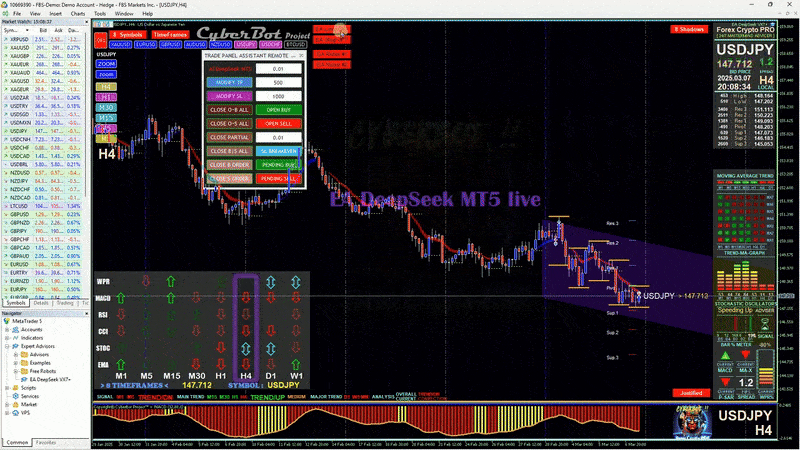Image resolution: width=800 pixels, height=450 pixels.
Task: Toggle the 8 Symbols button
Action: (128, 35)
